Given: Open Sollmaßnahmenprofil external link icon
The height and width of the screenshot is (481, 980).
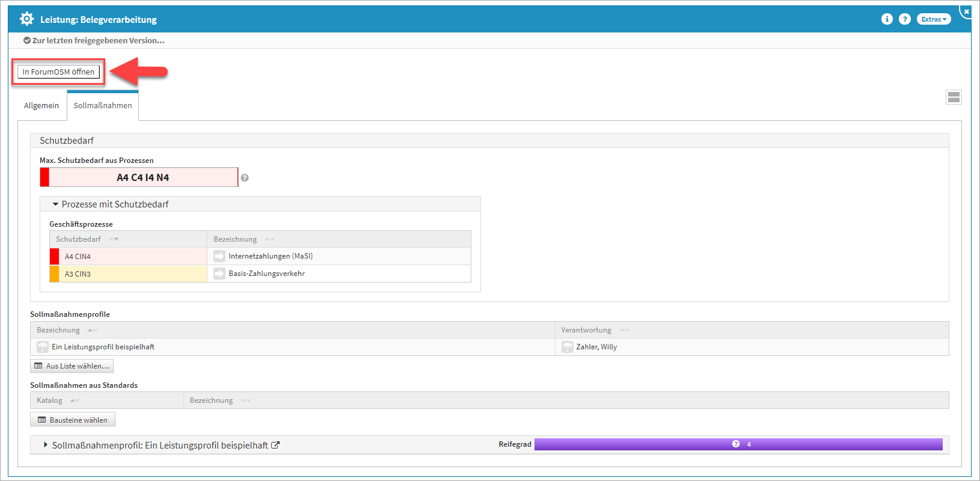Looking at the screenshot, I should (x=275, y=446).
